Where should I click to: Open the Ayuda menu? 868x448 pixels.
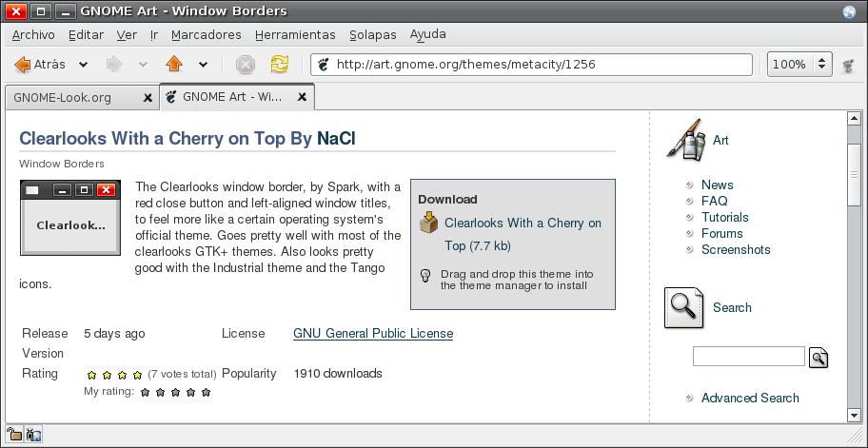(428, 35)
